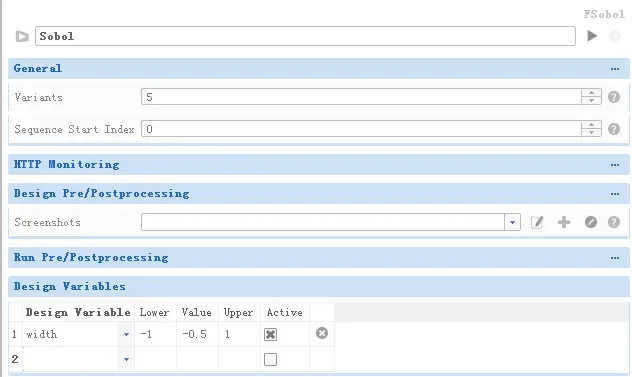This screenshot has width=632, height=377.
Task: Remove the width design variable row
Action: click(x=322, y=333)
